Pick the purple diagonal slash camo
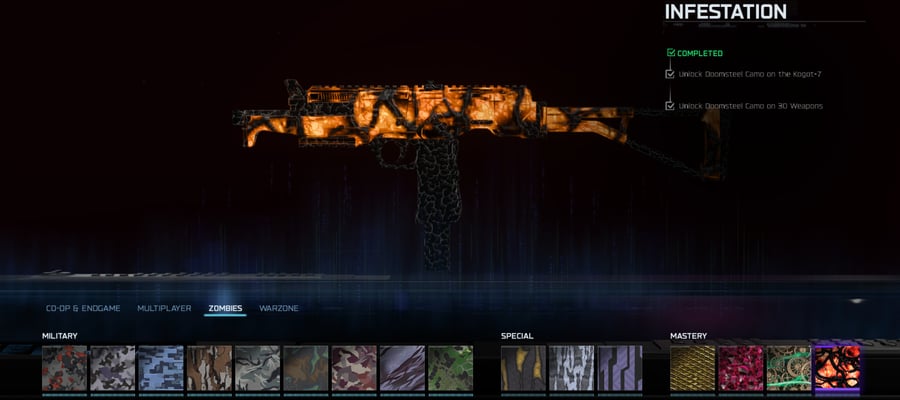 [402, 368]
